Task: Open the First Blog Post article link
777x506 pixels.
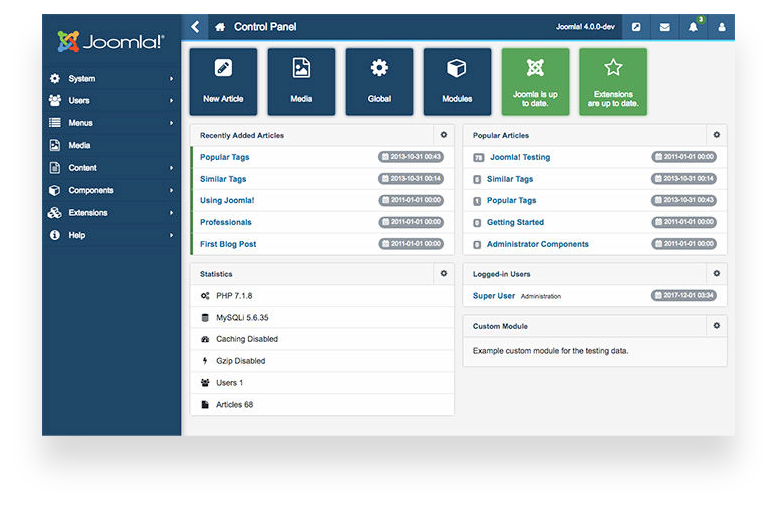Action: [x=228, y=244]
